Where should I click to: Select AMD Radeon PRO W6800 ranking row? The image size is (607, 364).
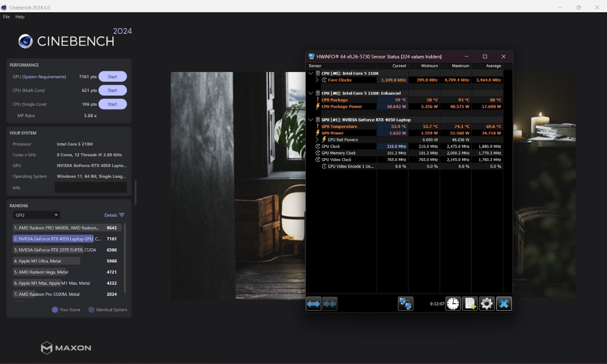(x=67, y=227)
